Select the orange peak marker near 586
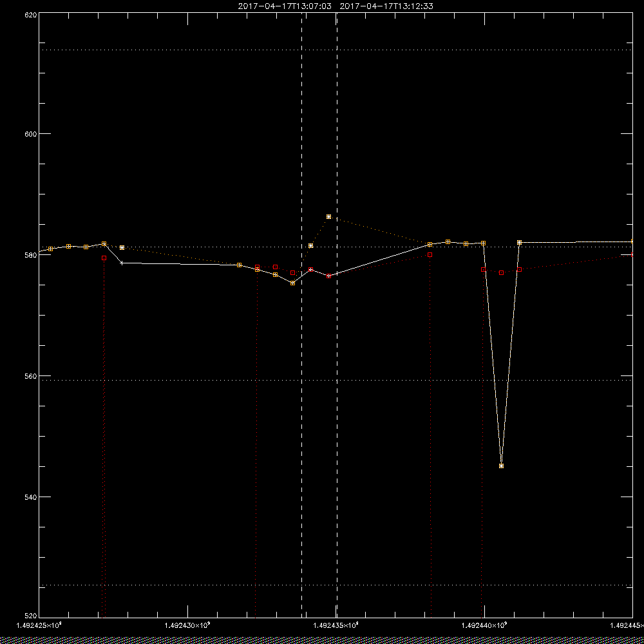Screen dimensions: 644x644 click(328, 216)
